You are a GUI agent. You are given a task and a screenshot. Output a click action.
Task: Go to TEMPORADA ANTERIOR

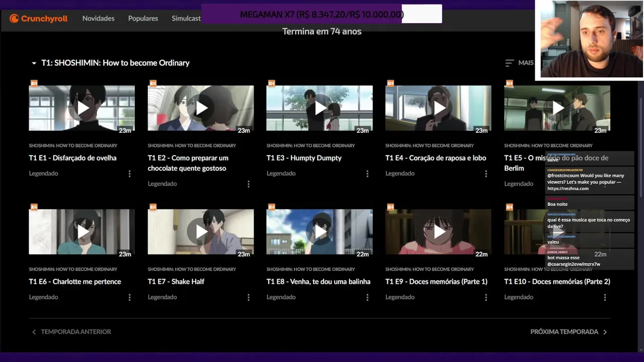[x=71, y=332]
